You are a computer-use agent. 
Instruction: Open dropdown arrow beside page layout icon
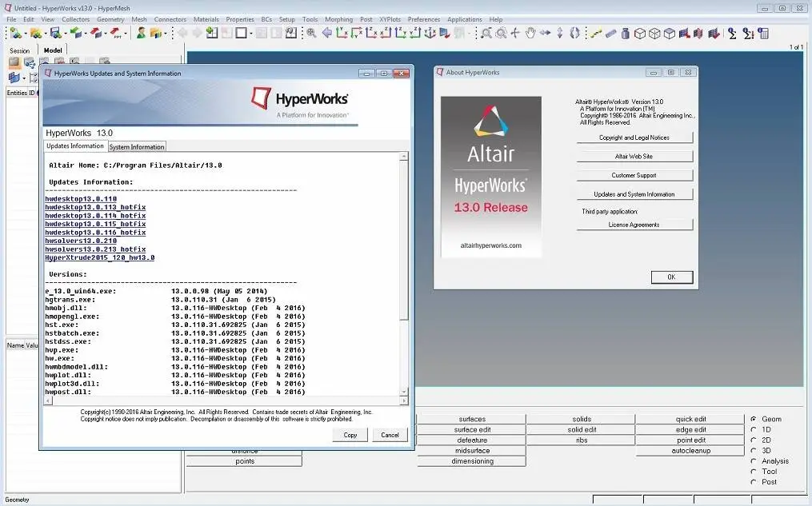251,34
